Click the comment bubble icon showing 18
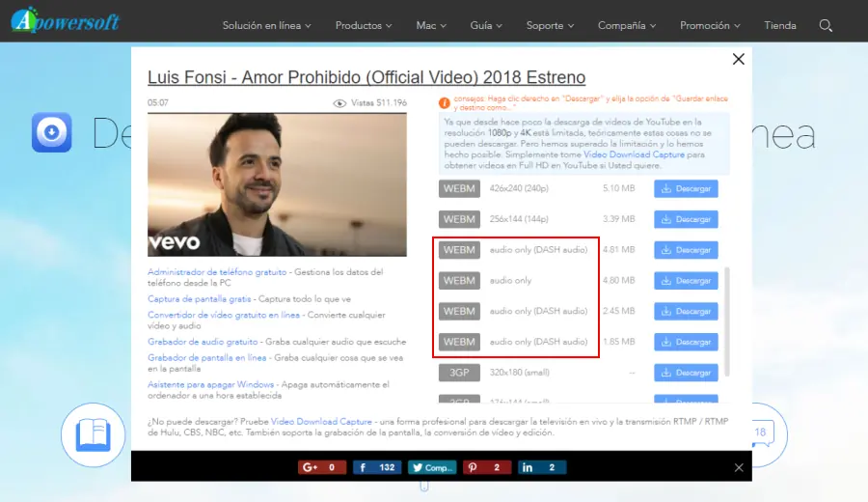This screenshot has height=502, width=868. click(x=764, y=433)
